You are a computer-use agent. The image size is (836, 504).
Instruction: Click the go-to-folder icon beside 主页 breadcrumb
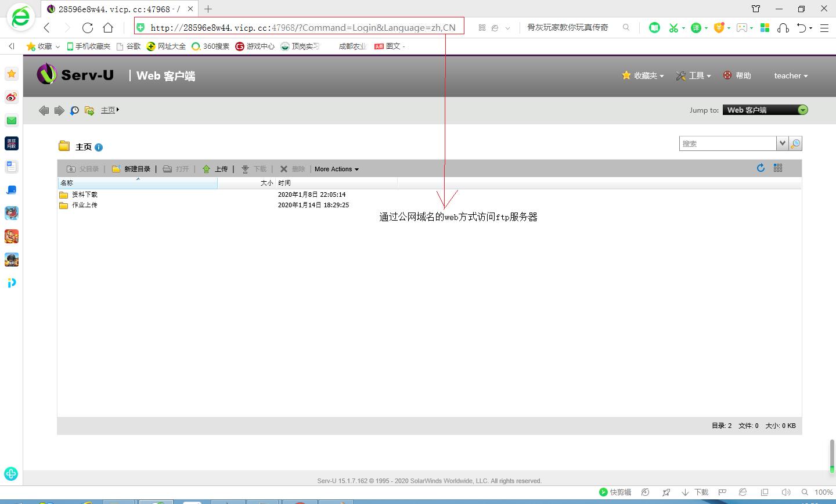(89, 110)
